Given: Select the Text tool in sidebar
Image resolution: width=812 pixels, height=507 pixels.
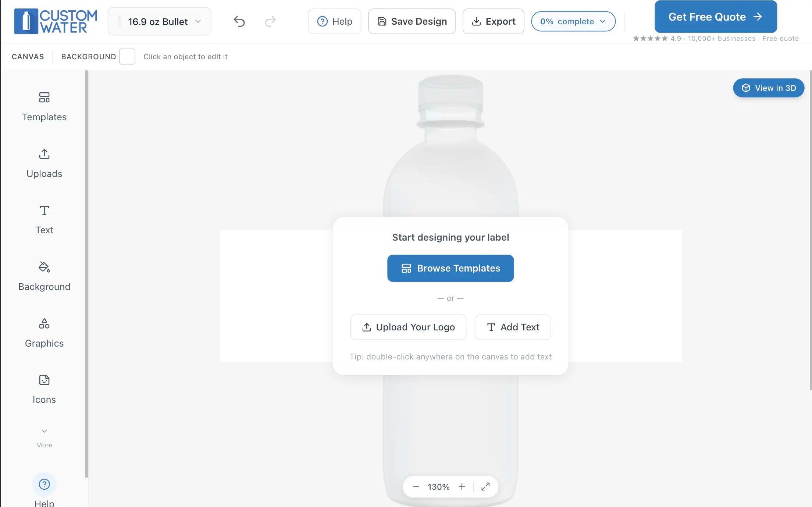Looking at the screenshot, I should tap(44, 220).
